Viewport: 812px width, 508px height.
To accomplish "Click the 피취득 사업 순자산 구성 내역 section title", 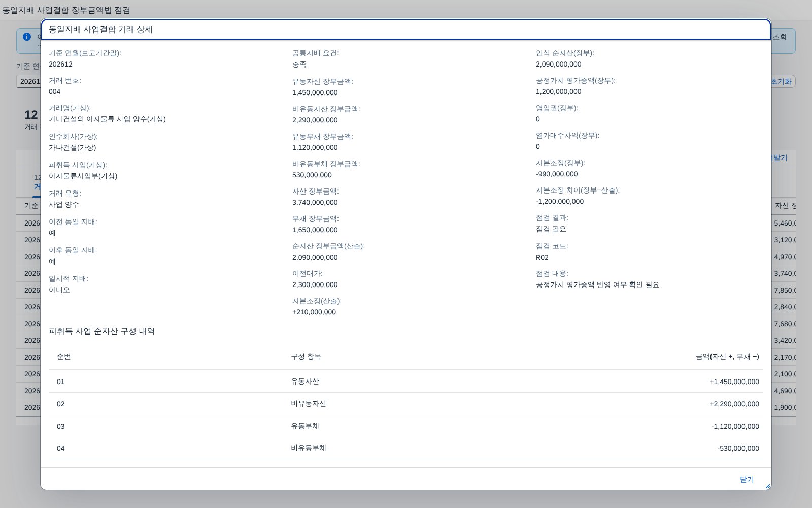I will 101,331.
